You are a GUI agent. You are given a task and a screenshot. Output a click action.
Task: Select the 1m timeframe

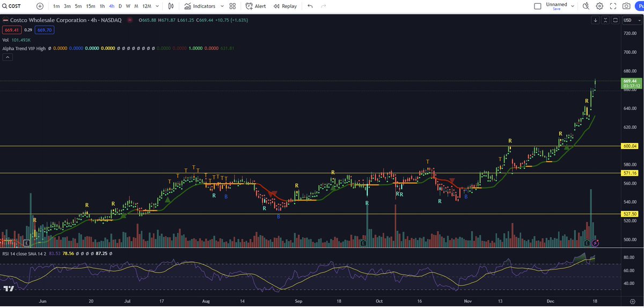(56, 6)
